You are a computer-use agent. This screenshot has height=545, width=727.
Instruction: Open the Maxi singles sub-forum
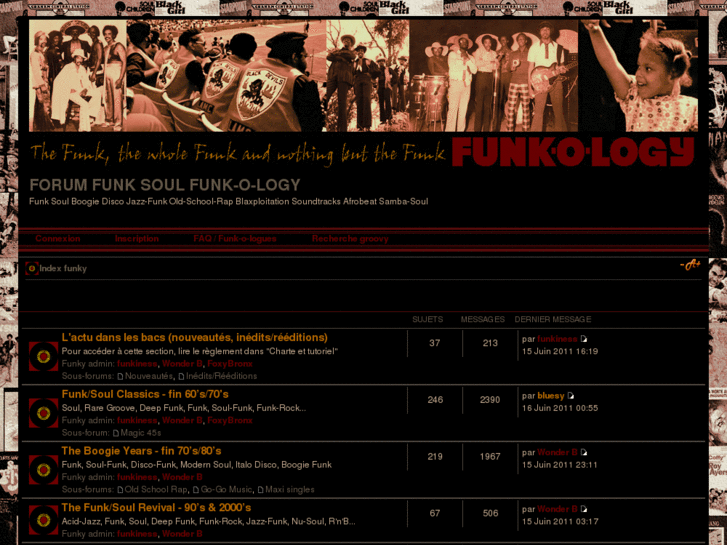pyautogui.click(x=290, y=490)
